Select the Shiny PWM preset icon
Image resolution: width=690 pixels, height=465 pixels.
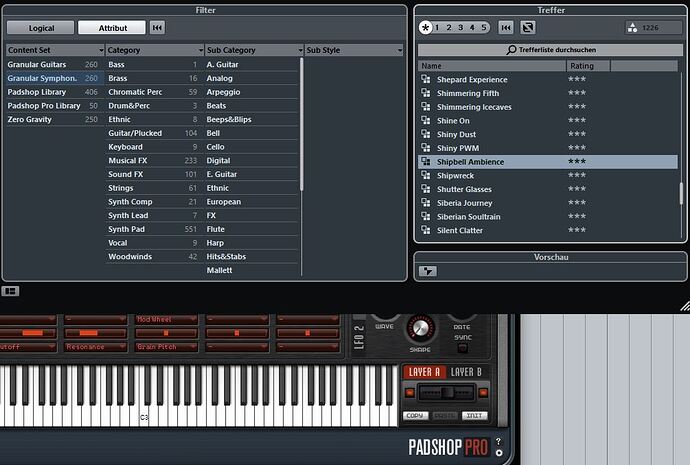(x=426, y=147)
